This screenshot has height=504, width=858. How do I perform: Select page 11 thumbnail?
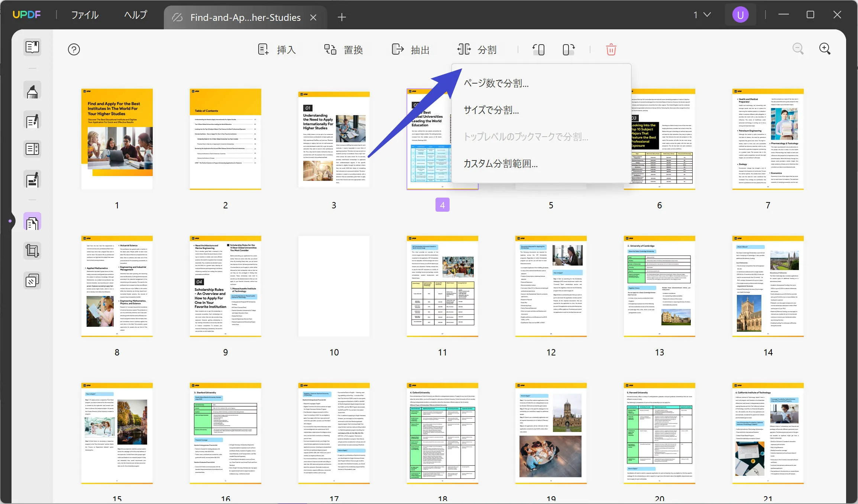point(443,286)
